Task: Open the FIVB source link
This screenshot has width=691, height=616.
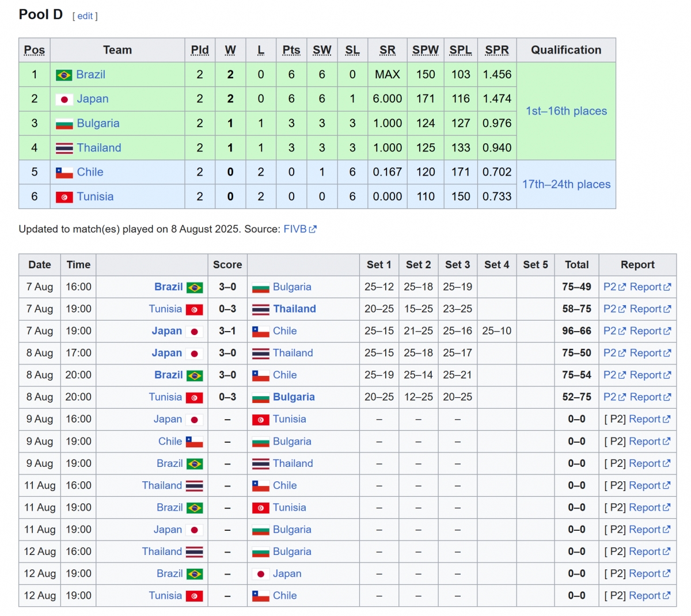Action: [295, 229]
